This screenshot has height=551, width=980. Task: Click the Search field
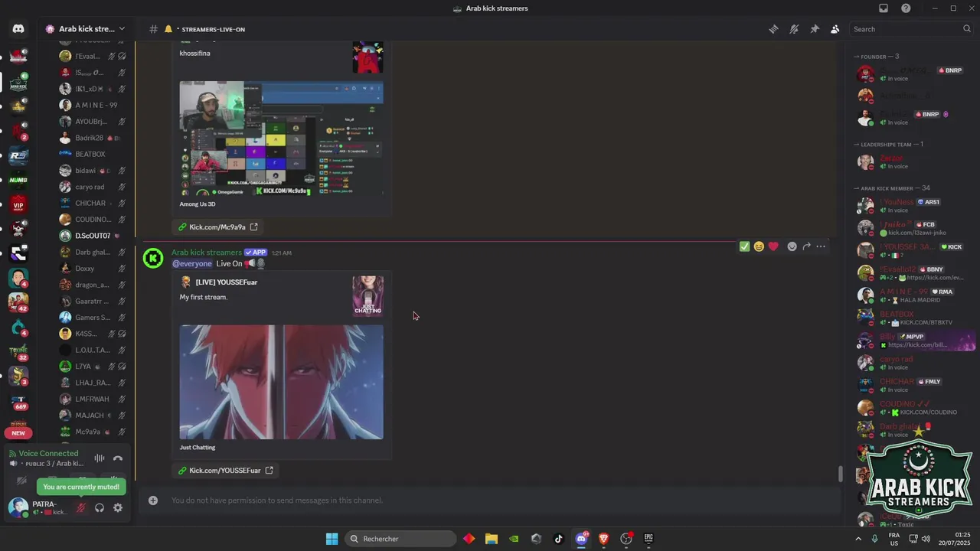click(912, 29)
